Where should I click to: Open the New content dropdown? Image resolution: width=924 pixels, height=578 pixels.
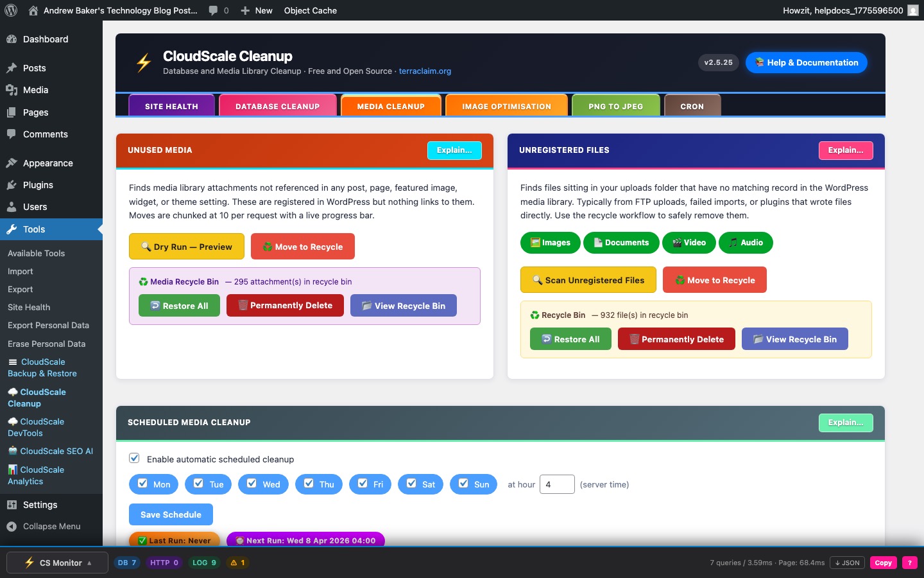(256, 10)
